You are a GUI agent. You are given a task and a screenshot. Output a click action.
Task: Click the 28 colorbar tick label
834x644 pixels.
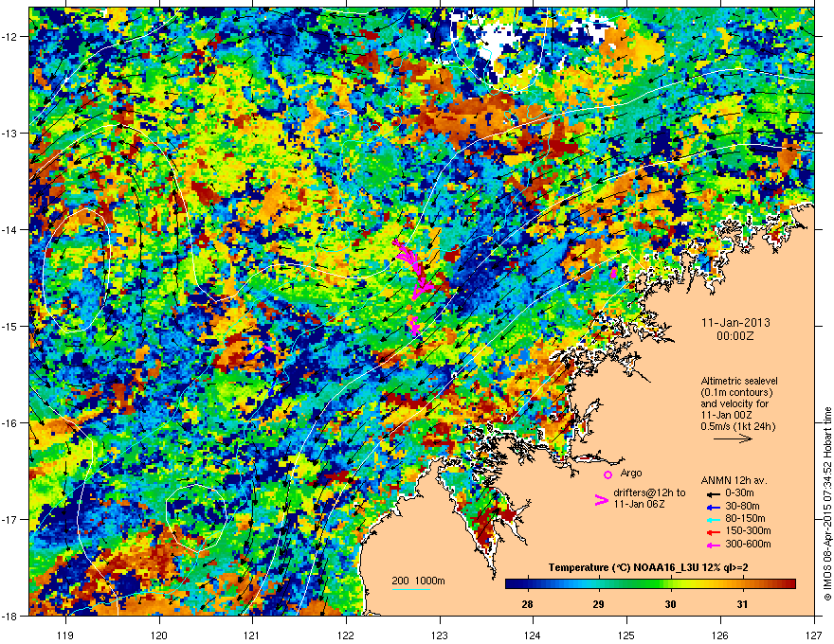tap(527, 604)
